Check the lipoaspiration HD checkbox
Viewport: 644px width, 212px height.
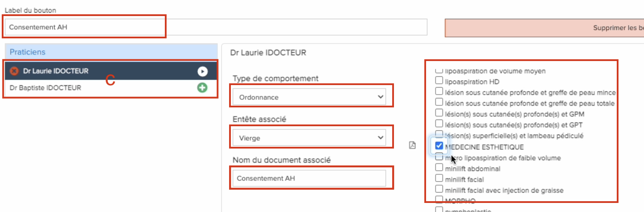(439, 80)
